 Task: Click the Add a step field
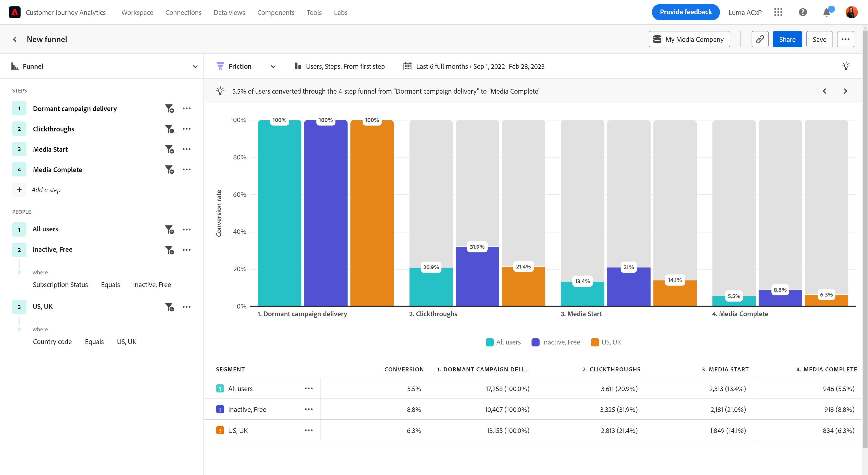point(46,190)
